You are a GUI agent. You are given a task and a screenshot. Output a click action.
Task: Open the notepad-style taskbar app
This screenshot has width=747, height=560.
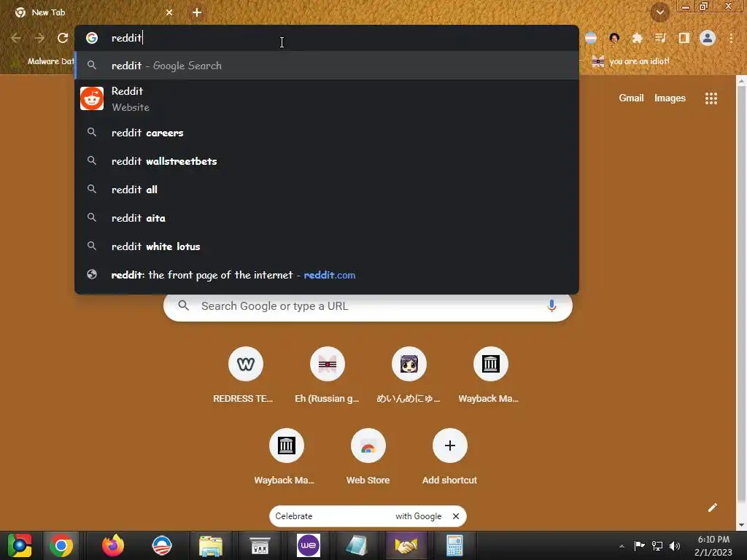[357, 545]
